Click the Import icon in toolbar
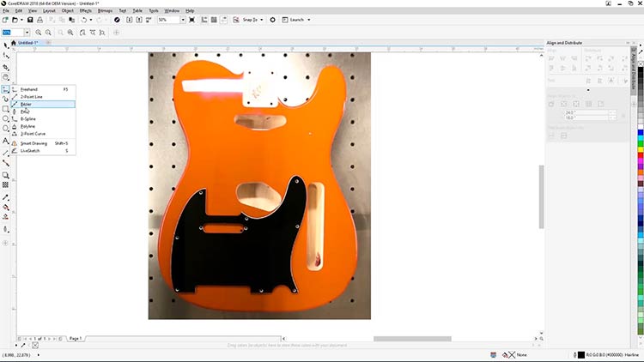Screen dimensions: 644x362 [130, 20]
